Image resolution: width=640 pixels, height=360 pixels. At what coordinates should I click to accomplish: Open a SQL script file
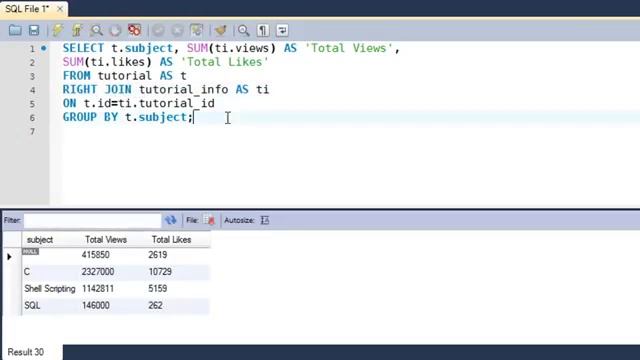pyautogui.click(x=15, y=30)
